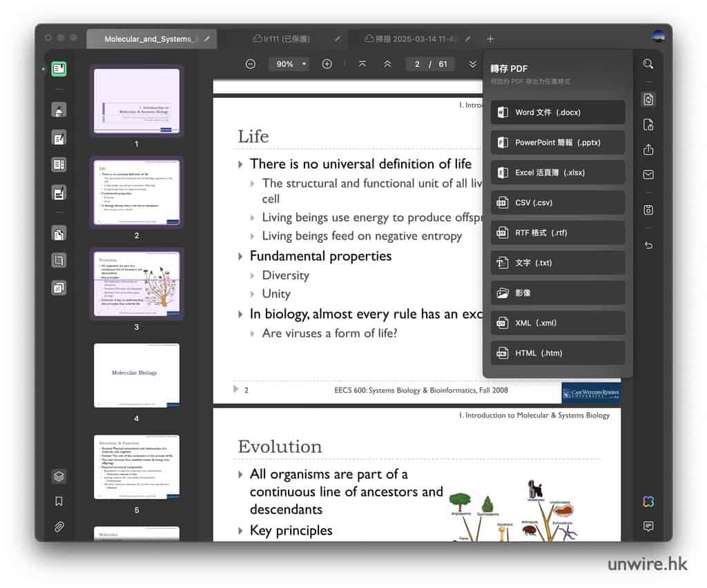Click the protect PDF lock icon
Image resolution: width=707 pixels, height=588 pixels.
point(648,125)
